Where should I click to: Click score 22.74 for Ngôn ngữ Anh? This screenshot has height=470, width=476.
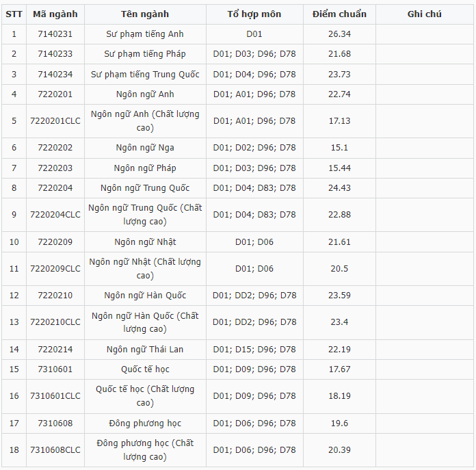(339, 94)
